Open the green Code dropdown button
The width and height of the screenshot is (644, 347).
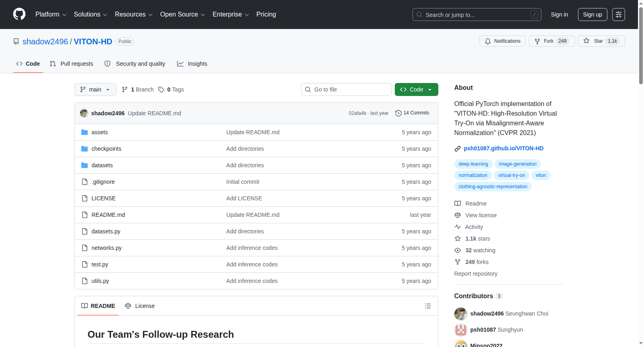pyautogui.click(x=417, y=89)
